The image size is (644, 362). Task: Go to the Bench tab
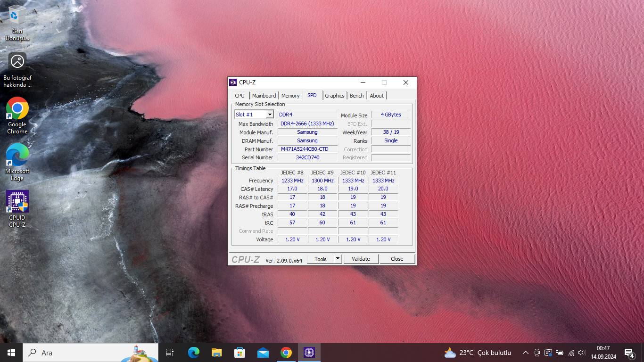point(356,96)
